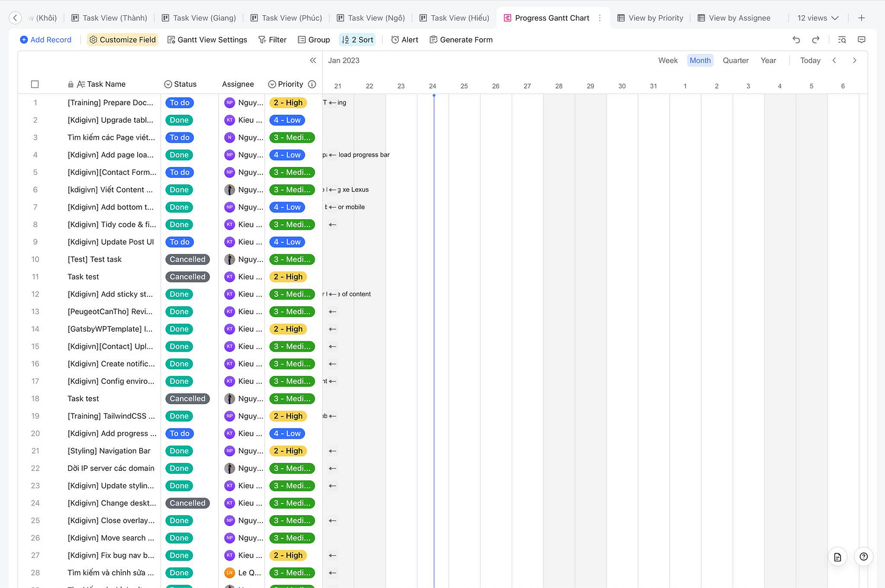Open the comments panel icon
885x588 pixels.
coord(861,39)
